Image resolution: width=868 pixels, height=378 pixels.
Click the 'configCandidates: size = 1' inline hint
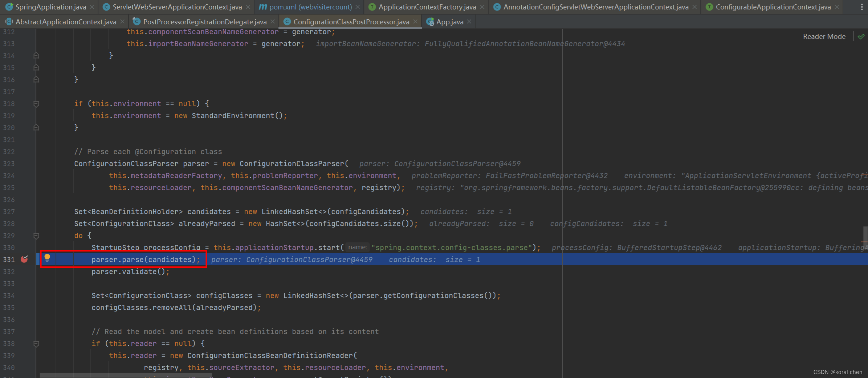click(609, 224)
